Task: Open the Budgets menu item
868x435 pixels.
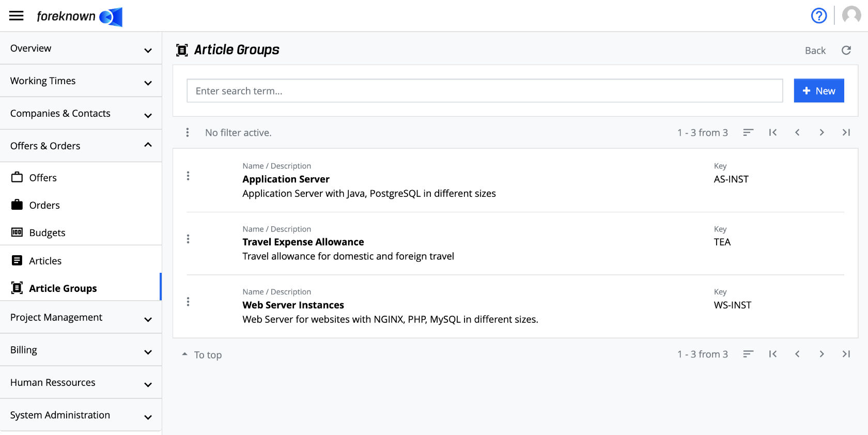Action: pyautogui.click(x=81, y=232)
